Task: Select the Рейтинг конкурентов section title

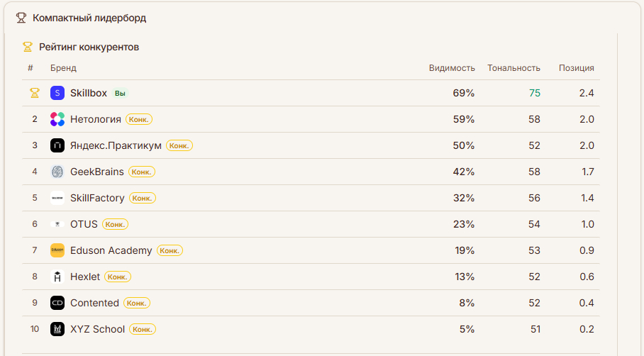Action: pyautogui.click(x=89, y=47)
